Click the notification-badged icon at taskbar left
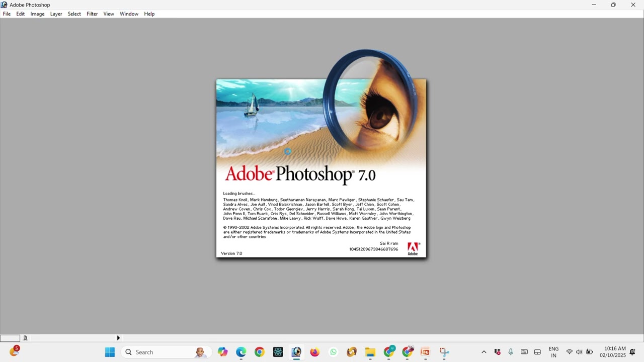The height and width of the screenshot is (362, 644). pos(14,351)
